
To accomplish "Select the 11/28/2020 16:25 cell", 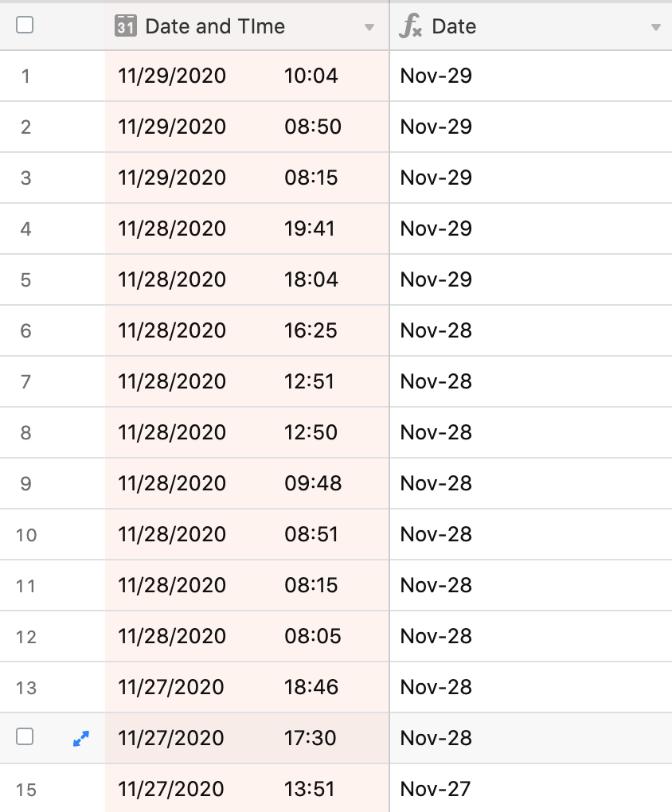I will (x=247, y=330).
